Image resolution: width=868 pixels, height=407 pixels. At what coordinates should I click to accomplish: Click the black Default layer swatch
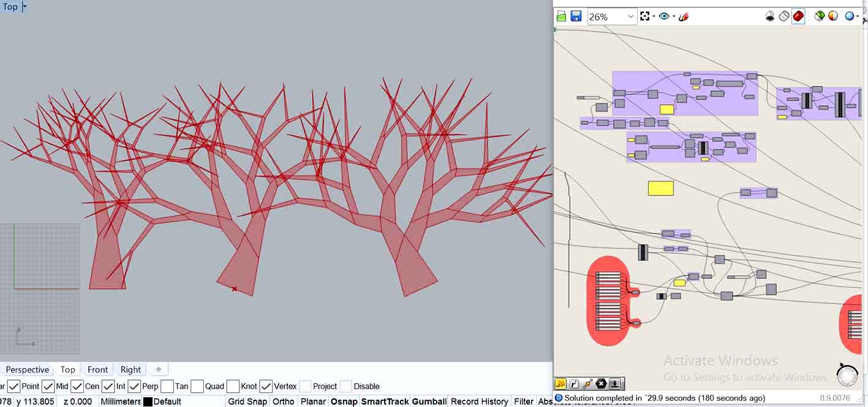148,402
